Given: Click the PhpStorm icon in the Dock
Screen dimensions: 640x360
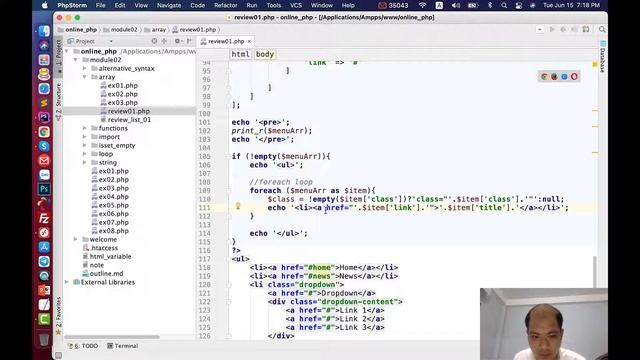Looking at the screenshot, I should click(x=44, y=117).
